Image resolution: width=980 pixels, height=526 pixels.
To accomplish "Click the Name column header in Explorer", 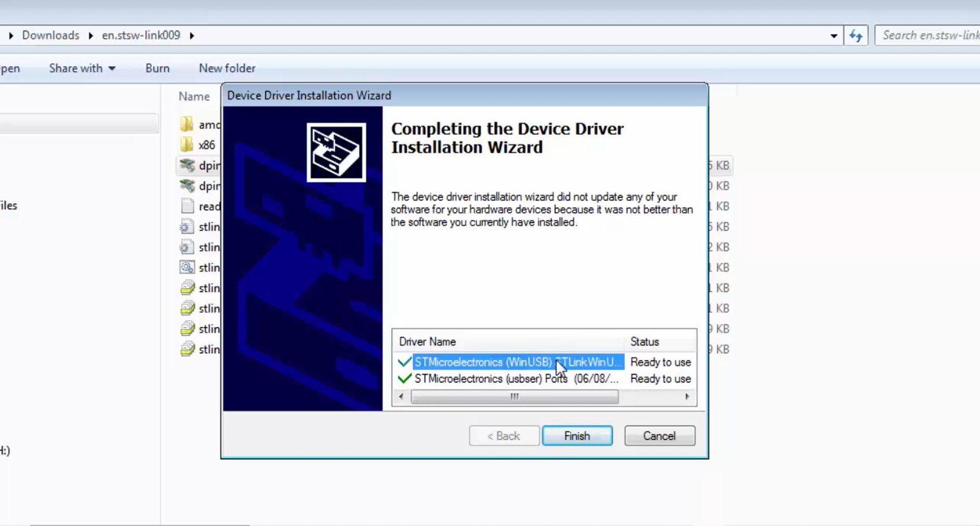I will coord(194,96).
